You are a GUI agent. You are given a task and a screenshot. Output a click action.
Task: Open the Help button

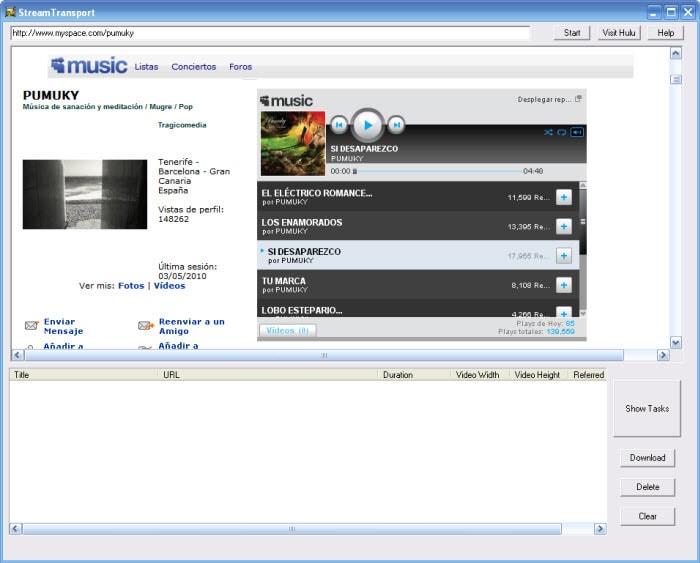point(666,33)
